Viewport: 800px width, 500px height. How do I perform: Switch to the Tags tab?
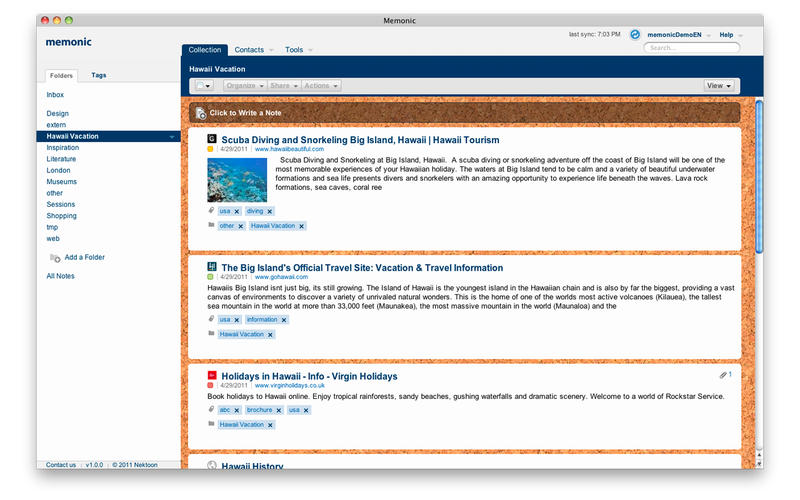click(99, 75)
